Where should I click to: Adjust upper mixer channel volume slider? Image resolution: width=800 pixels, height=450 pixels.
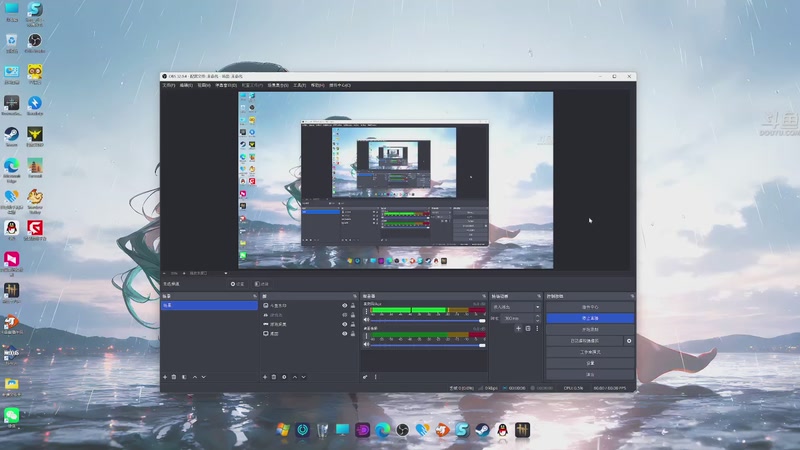tap(428, 320)
